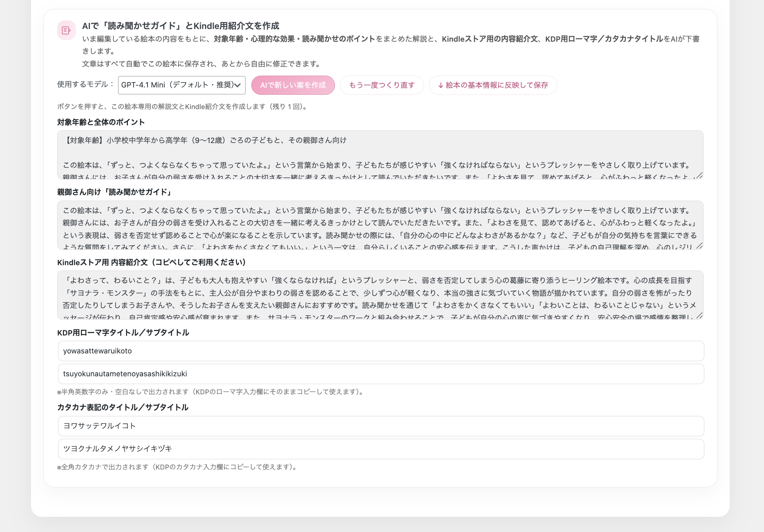This screenshot has width=764, height=532.
Task: Click the 使用するモデル label
Action: (85, 85)
